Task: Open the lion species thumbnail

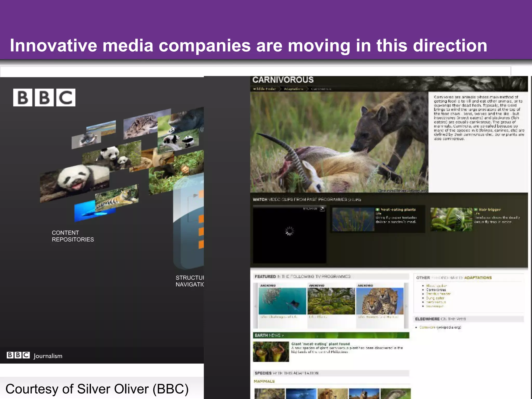Action: [x=332, y=394]
